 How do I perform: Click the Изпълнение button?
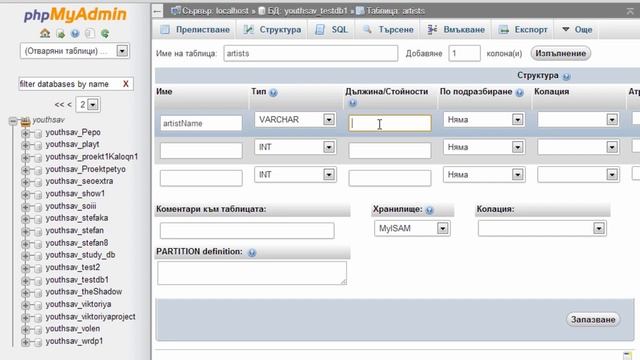click(x=560, y=53)
